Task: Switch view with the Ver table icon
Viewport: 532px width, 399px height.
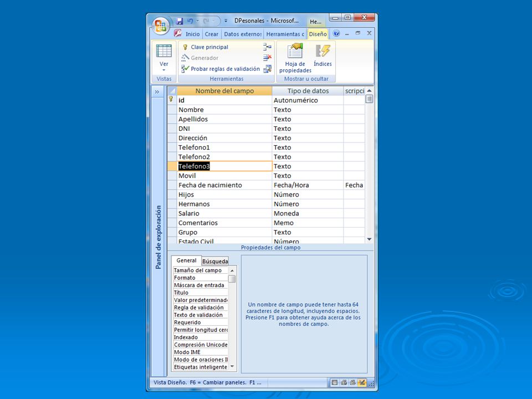Action: pyautogui.click(x=164, y=51)
